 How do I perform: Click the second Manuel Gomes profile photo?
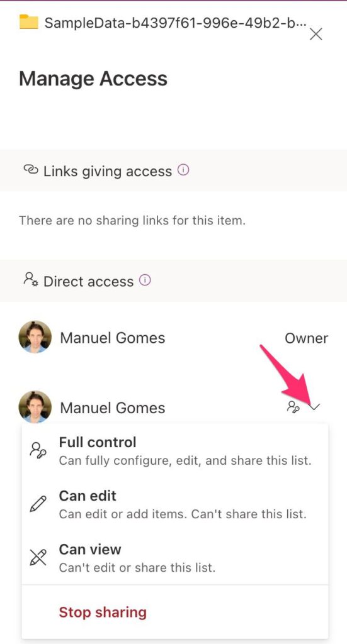pyautogui.click(x=35, y=407)
